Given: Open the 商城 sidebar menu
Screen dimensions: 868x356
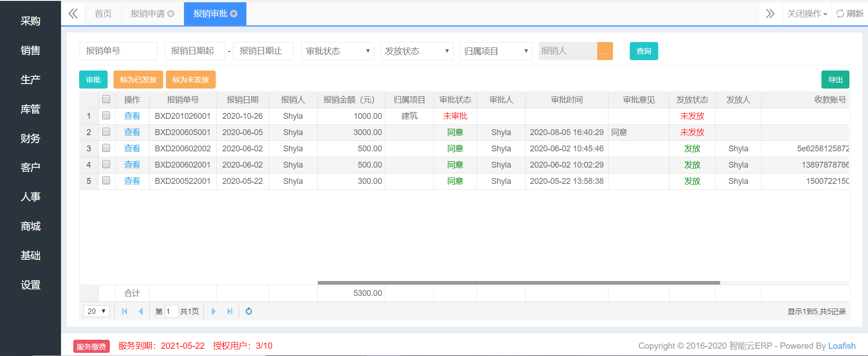Looking at the screenshot, I should click(x=30, y=226).
